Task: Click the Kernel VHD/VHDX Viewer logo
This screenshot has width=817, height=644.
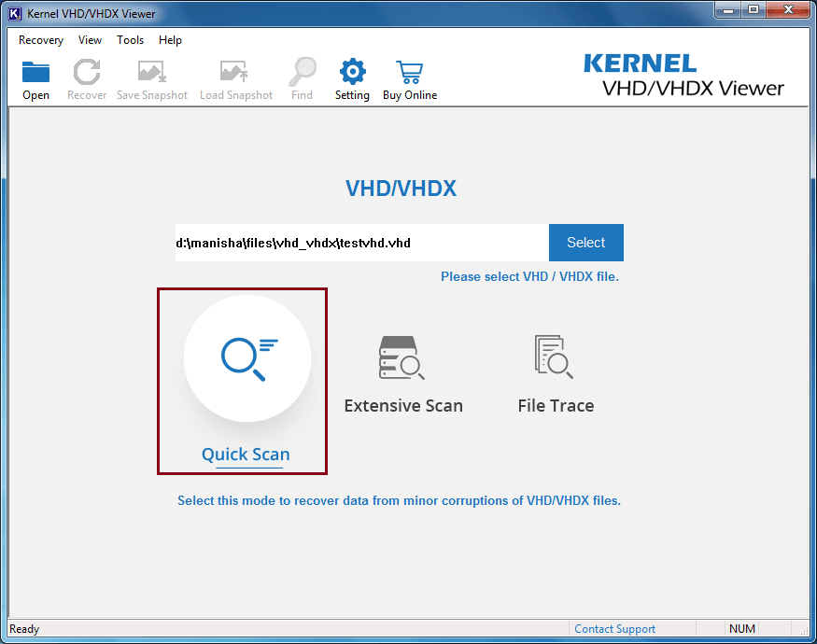Action: pos(683,76)
